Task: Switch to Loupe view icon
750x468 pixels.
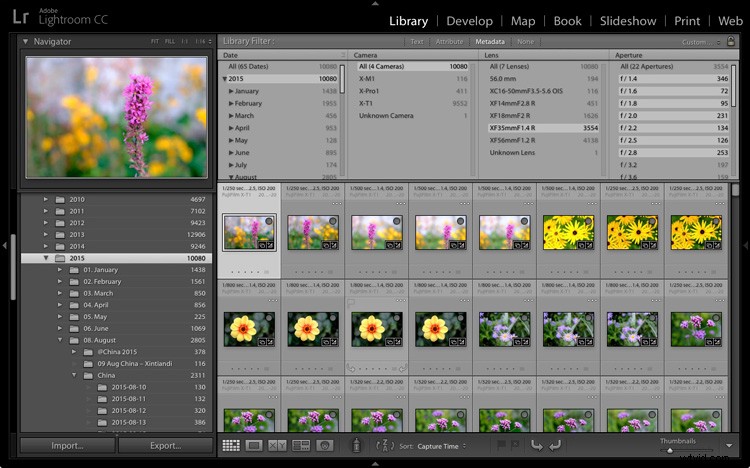Action: coord(254,446)
